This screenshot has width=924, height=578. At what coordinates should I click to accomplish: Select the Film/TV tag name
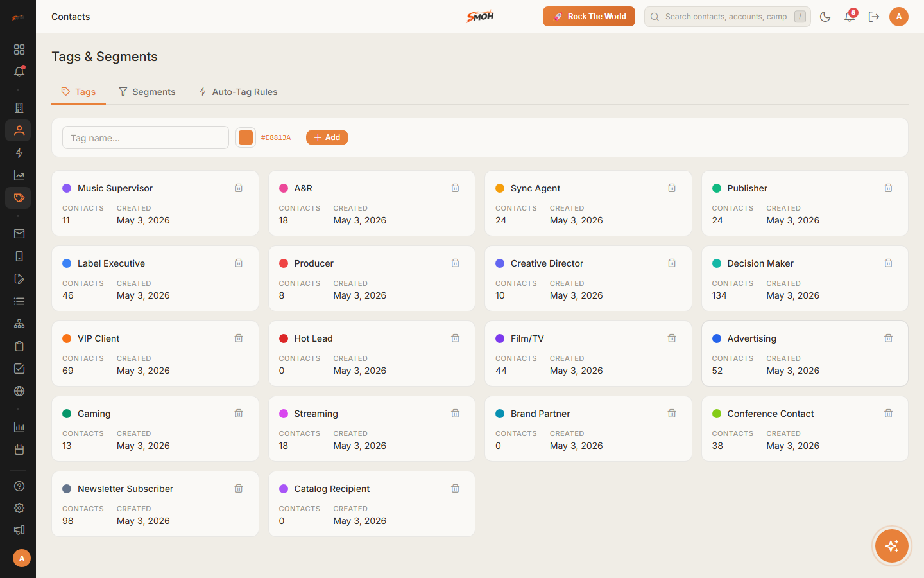click(x=527, y=338)
